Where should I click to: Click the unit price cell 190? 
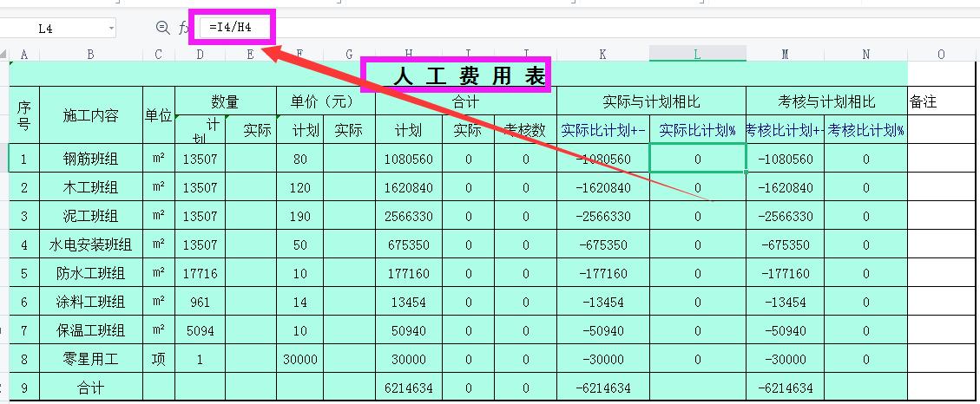point(300,216)
